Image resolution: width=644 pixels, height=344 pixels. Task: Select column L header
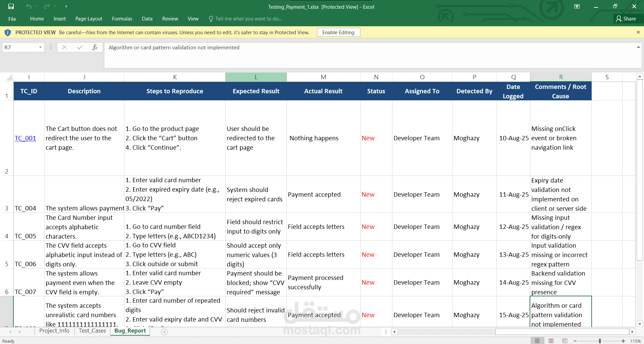tap(256, 77)
